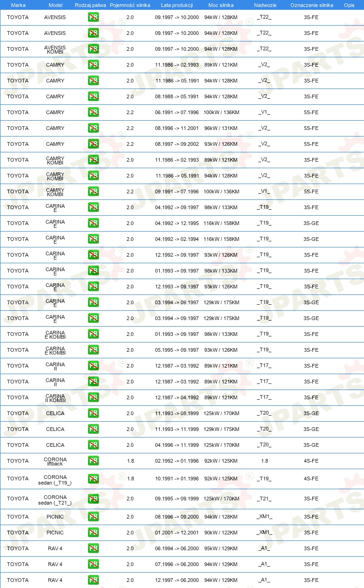This screenshot has height=588, width=364.
Task: Click the fuel icon in the AVENSIS KOMBI row
Action: (x=93, y=49)
